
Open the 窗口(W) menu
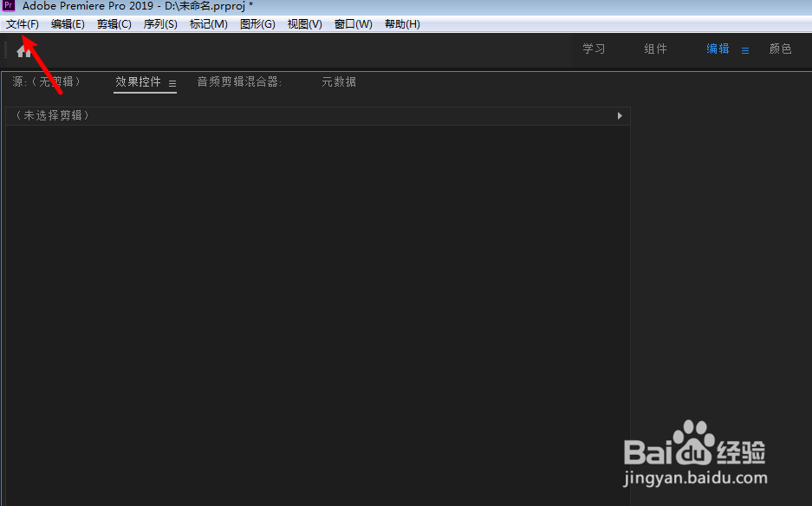pyautogui.click(x=354, y=24)
